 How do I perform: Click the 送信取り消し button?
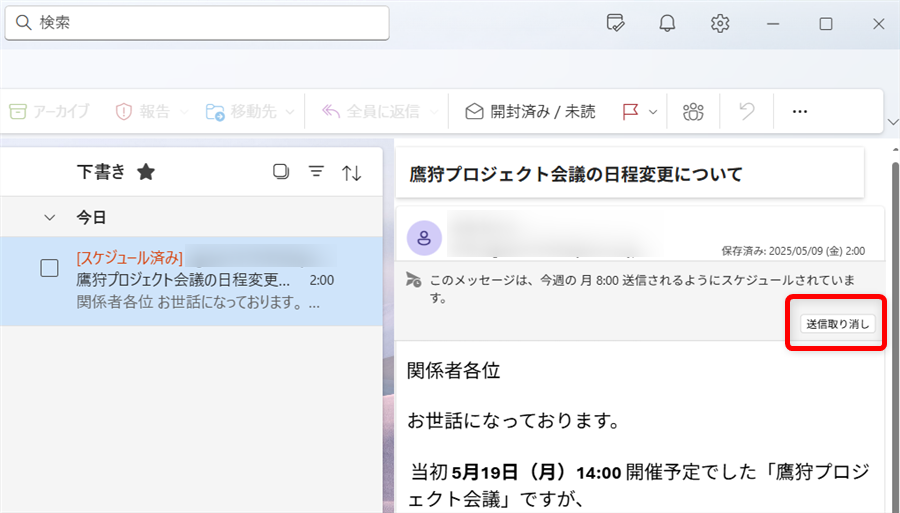838,324
